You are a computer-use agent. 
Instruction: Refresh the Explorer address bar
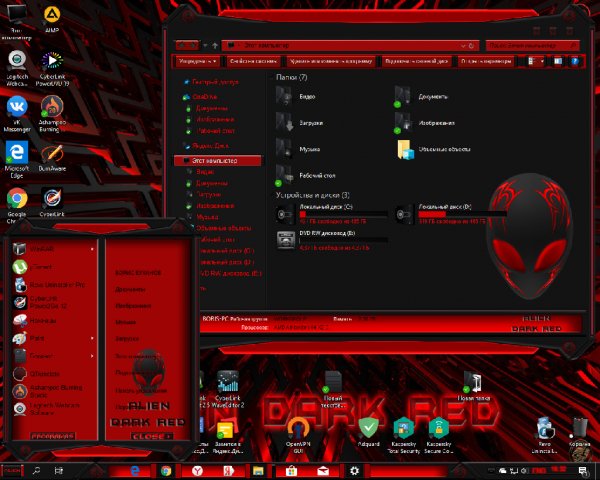click(471, 46)
